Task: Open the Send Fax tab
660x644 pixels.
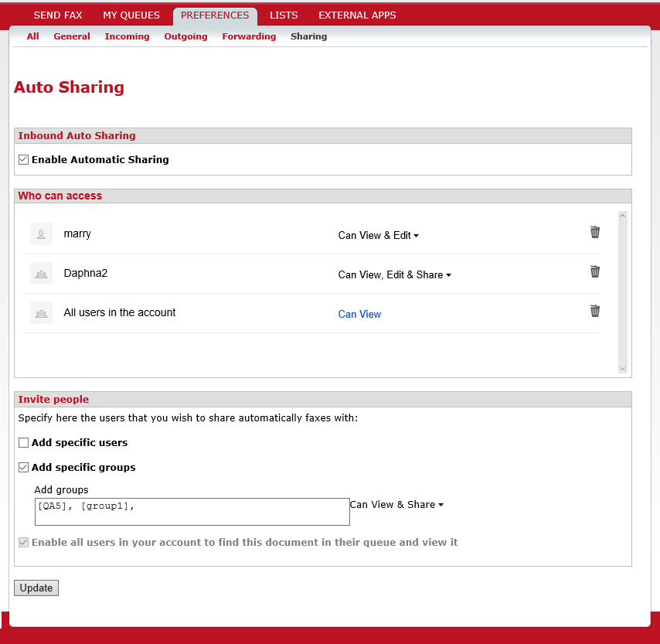Action: click(58, 15)
